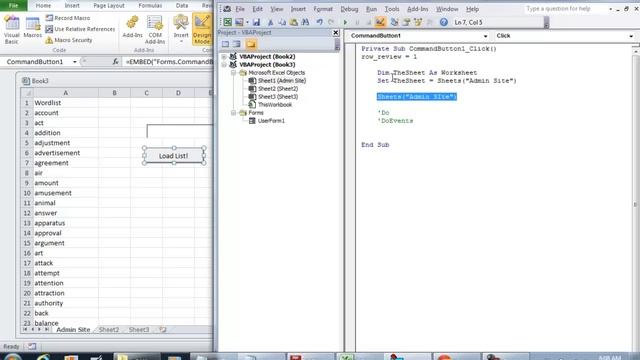The width and height of the screenshot is (640, 360).
Task: Toggle Design Mode icon in VBA toolbar
Action: [x=380, y=22]
